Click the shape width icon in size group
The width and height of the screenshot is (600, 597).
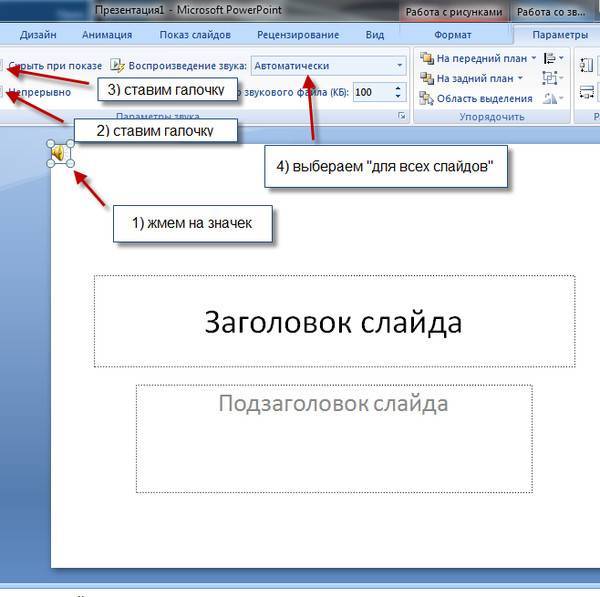586,92
